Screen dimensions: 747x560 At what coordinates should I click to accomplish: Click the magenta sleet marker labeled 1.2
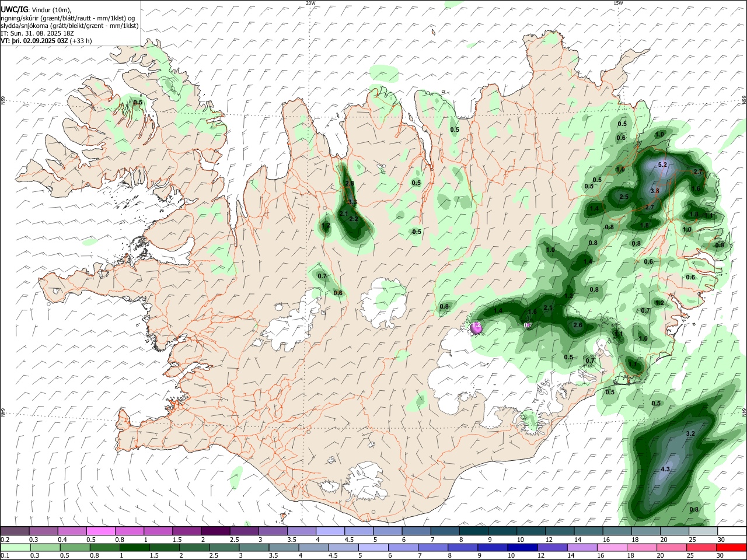click(x=477, y=328)
